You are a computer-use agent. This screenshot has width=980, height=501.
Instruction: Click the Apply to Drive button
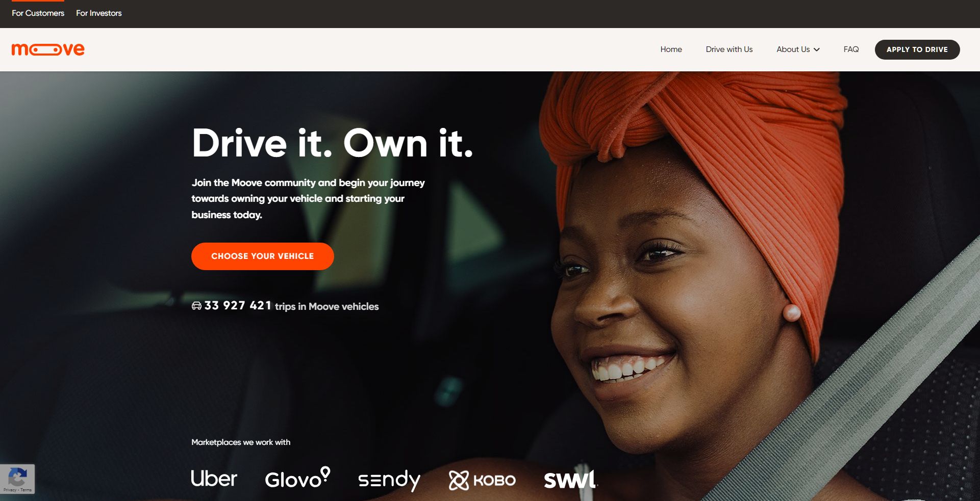click(x=917, y=49)
